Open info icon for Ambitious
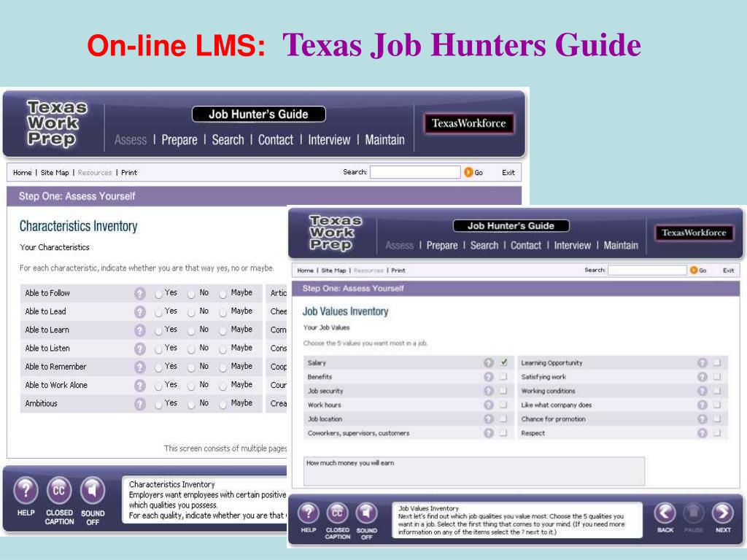 pos(139,404)
